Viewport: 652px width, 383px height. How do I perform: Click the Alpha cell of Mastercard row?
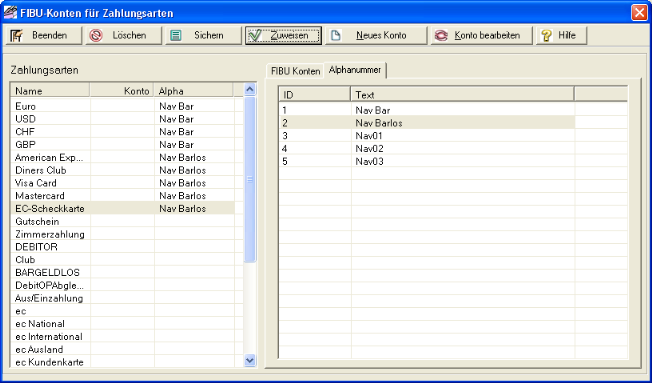194,196
